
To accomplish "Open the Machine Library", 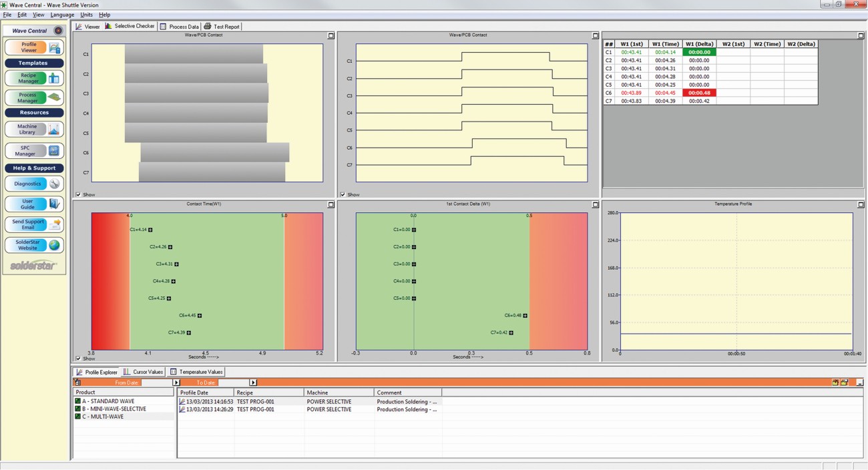I will point(34,129).
